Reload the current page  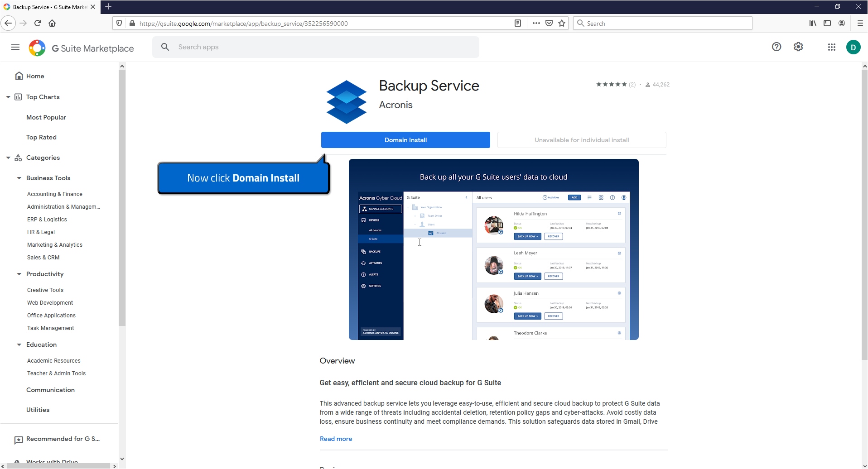tap(38, 23)
